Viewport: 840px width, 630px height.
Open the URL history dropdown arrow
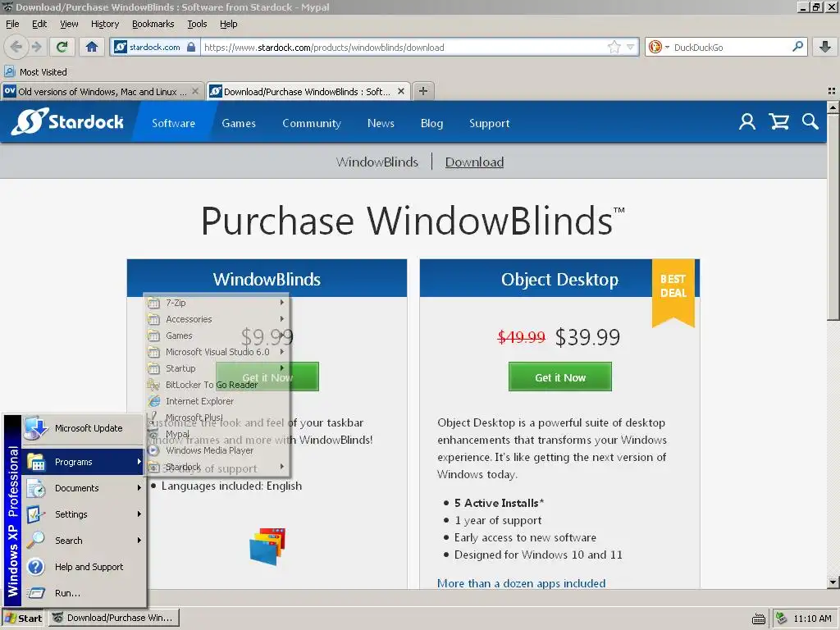[x=631, y=47]
